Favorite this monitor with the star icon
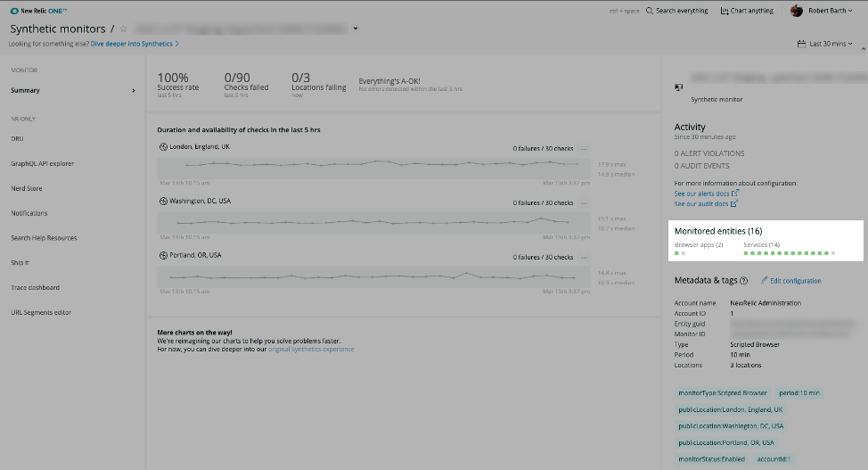This screenshot has width=868, height=470. 124,29
